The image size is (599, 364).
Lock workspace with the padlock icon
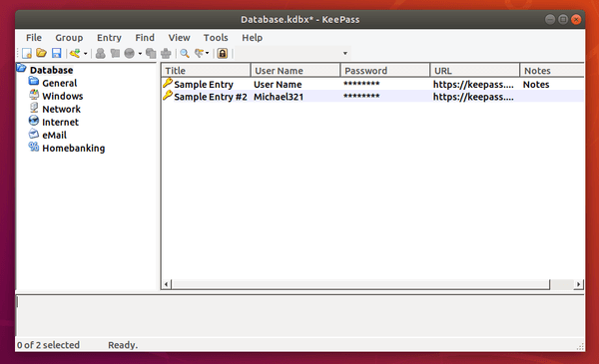[223, 53]
